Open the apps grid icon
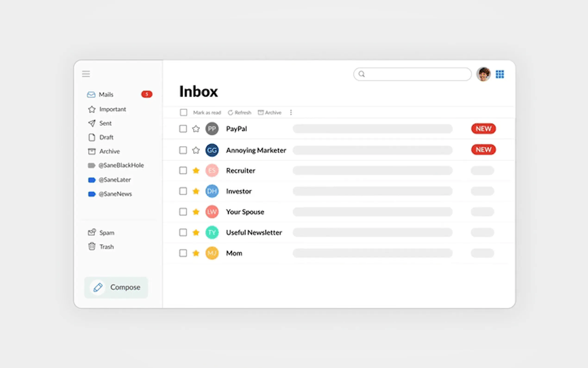This screenshot has width=588, height=368. point(500,74)
